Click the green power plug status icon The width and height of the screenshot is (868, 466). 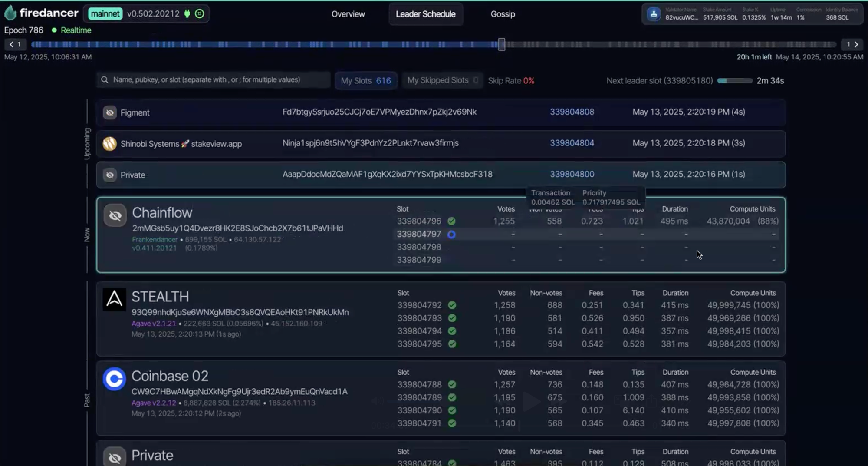point(187,13)
